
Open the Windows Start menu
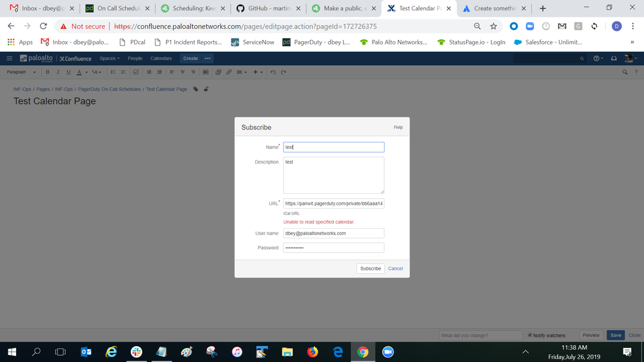click(x=12, y=352)
